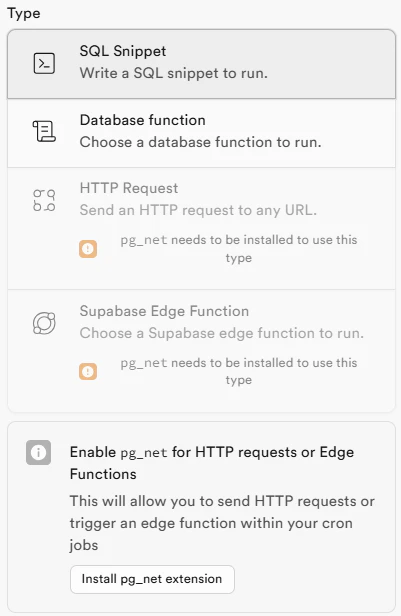401x616 pixels.
Task: Click pg_net warning message under Edge Function
Action: (238, 371)
